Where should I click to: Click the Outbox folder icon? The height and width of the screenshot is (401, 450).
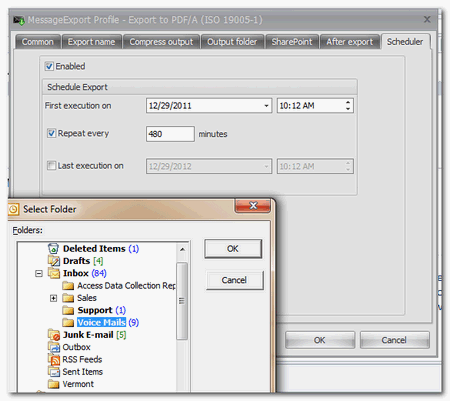[54, 347]
